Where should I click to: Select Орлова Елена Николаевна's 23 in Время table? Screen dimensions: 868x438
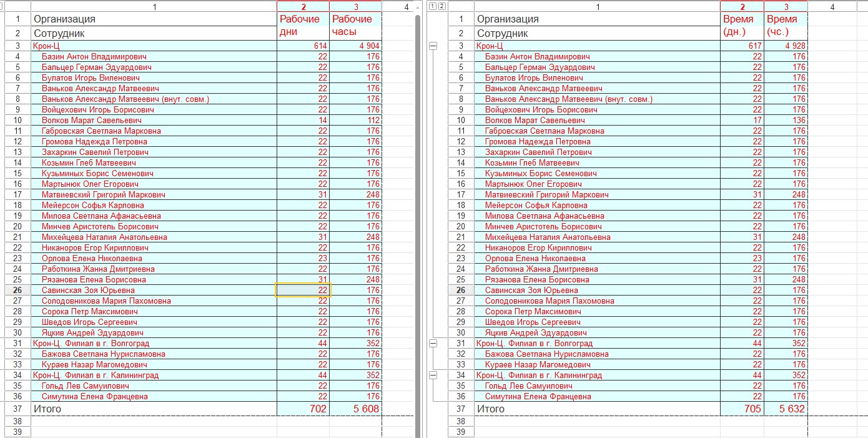[742, 258]
